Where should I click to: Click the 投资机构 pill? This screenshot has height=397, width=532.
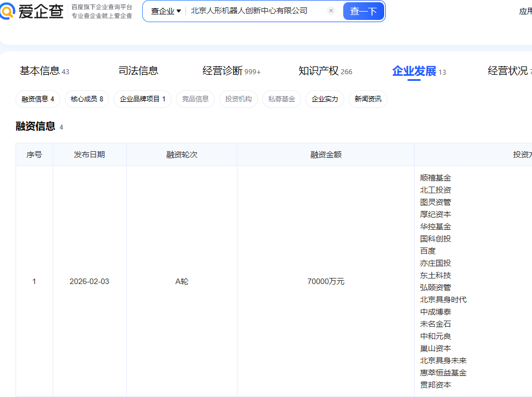[x=239, y=99]
